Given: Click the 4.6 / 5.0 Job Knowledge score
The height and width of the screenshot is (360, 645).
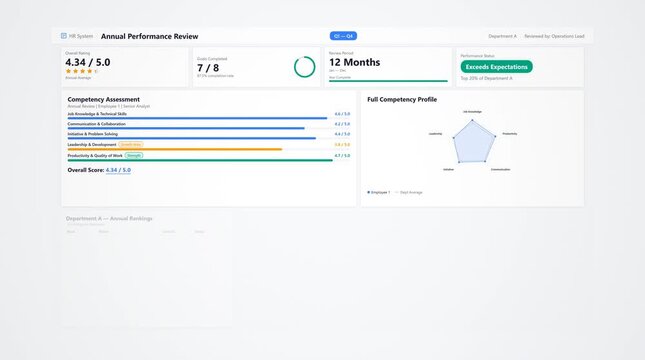Looking at the screenshot, I should tap(342, 114).
